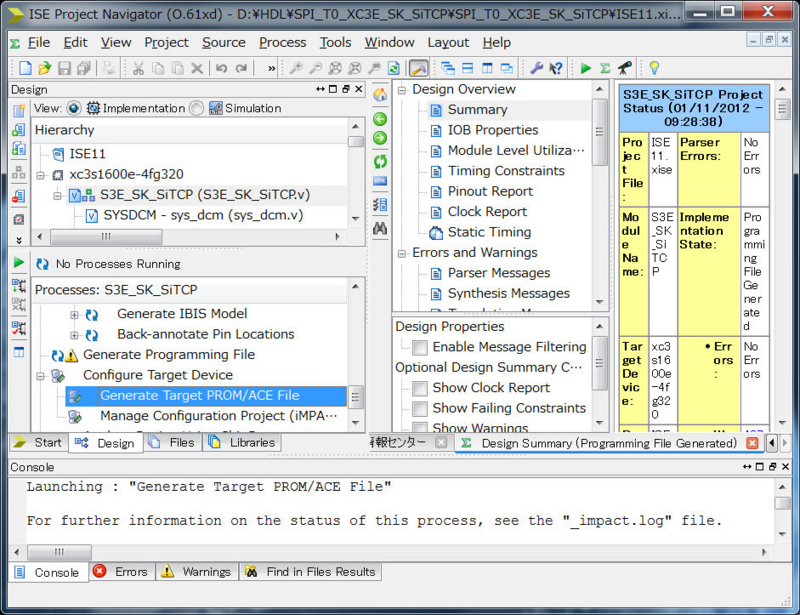The image size is (800, 615).
Task: Select the Simulation view radio button
Action: tap(196, 108)
